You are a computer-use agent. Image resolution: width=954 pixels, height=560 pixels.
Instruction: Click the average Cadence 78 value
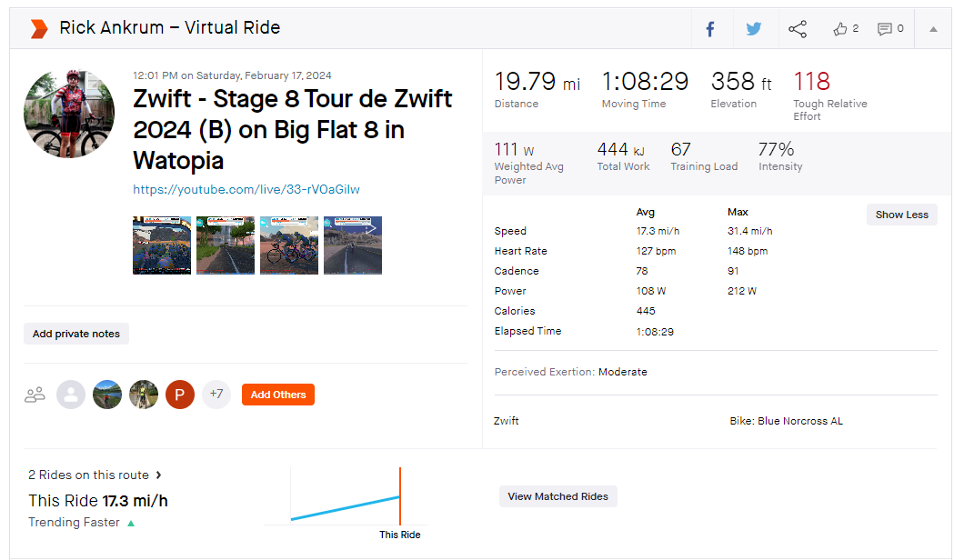click(x=642, y=271)
